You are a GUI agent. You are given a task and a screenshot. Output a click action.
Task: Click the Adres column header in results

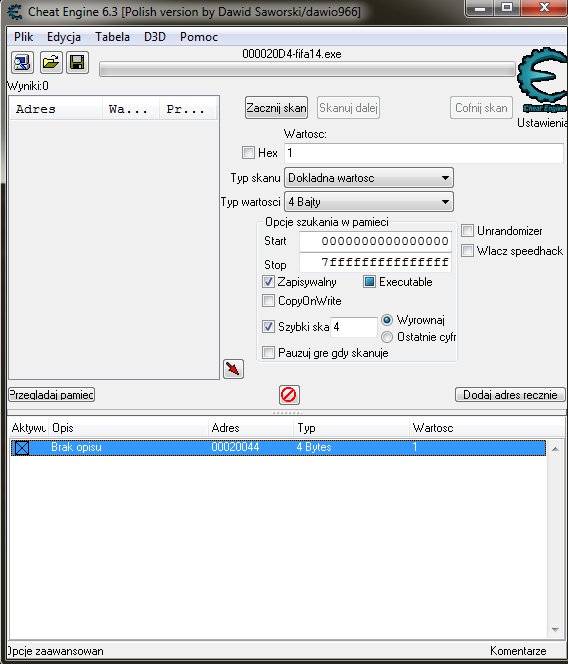55,109
